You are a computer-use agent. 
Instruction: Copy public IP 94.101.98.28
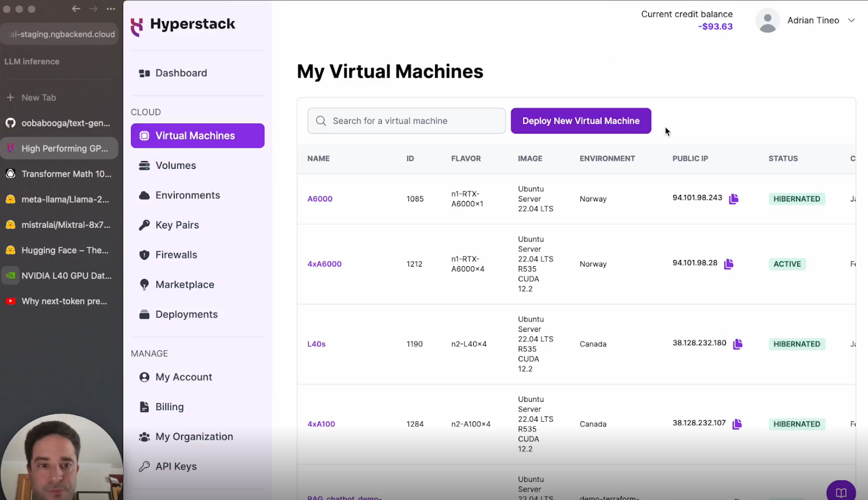[729, 264]
